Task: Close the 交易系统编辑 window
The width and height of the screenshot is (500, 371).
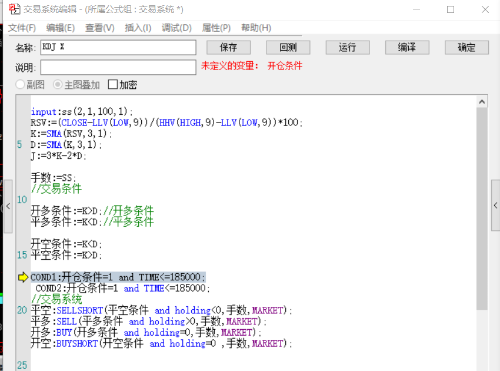Action: (x=485, y=9)
